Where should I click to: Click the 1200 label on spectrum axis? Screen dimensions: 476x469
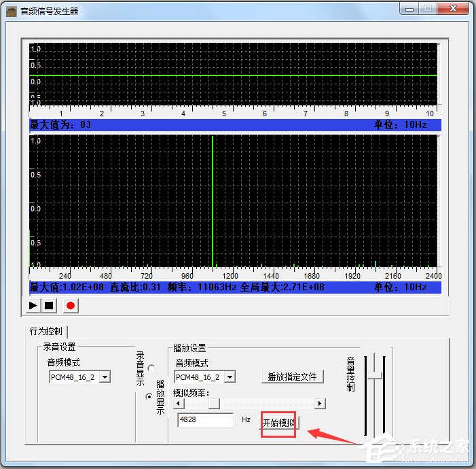(230, 276)
